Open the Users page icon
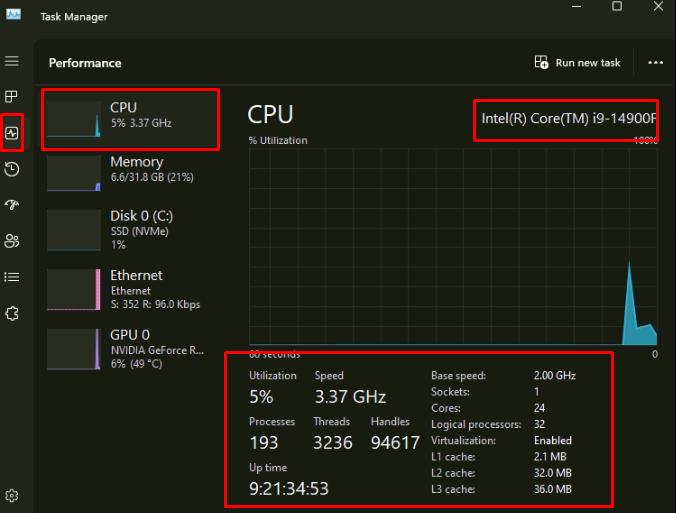The image size is (676, 513). pyautogui.click(x=12, y=241)
